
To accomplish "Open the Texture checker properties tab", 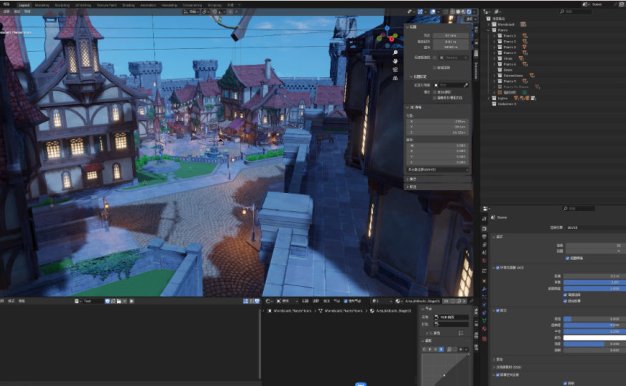I will pos(484,338).
